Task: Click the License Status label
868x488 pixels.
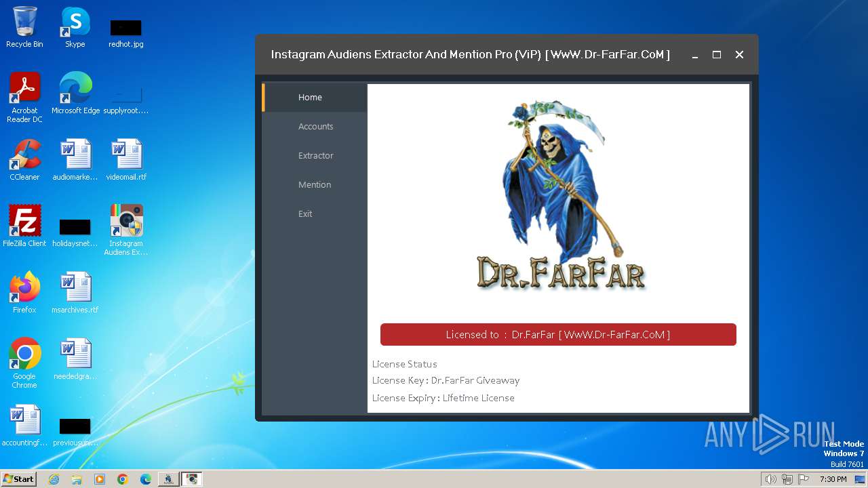Action: tap(404, 365)
